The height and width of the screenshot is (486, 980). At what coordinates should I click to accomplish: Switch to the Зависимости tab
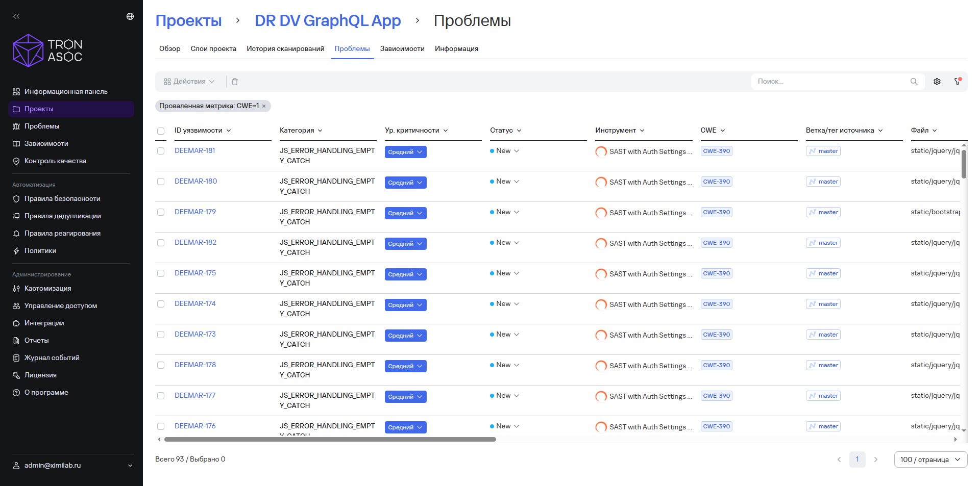[402, 49]
